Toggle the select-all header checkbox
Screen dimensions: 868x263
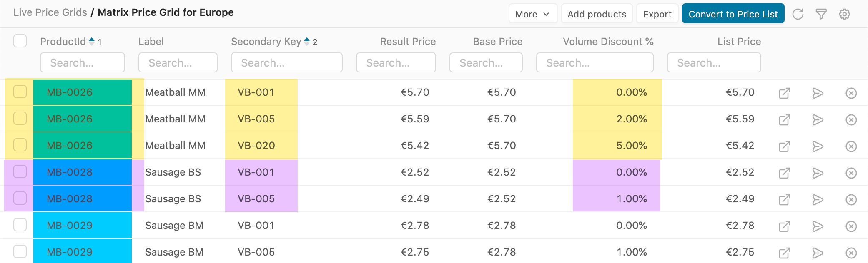(x=20, y=41)
